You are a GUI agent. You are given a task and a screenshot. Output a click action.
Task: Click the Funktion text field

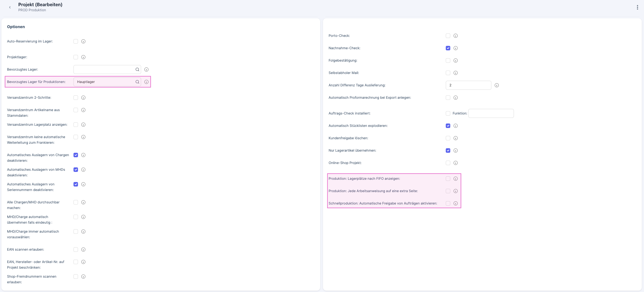pyautogui.click(x=491, y=113)
